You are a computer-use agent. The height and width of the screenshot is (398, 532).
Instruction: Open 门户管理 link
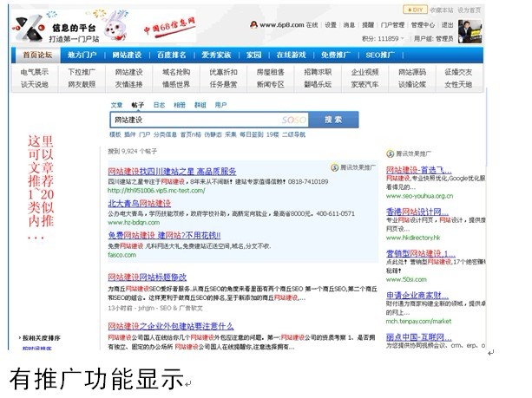[392, 25]
